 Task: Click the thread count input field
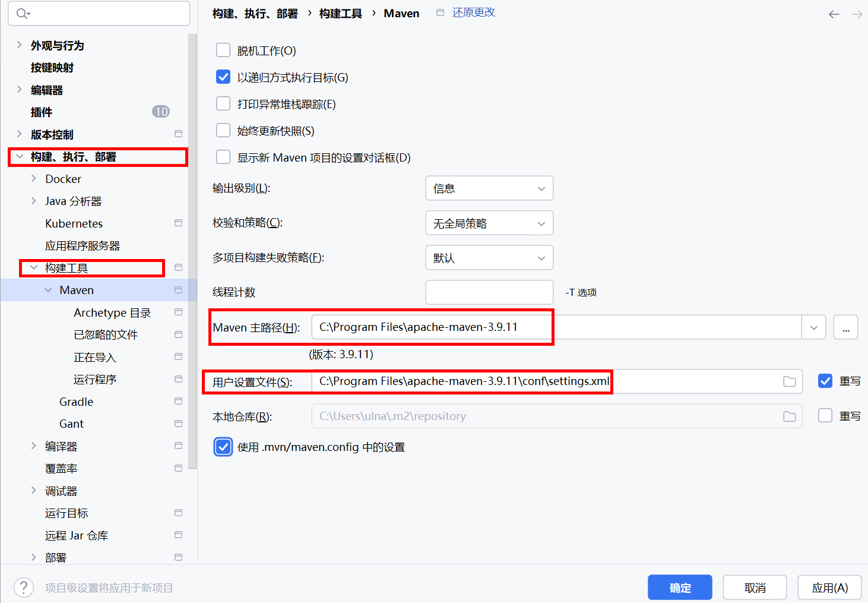489,292
